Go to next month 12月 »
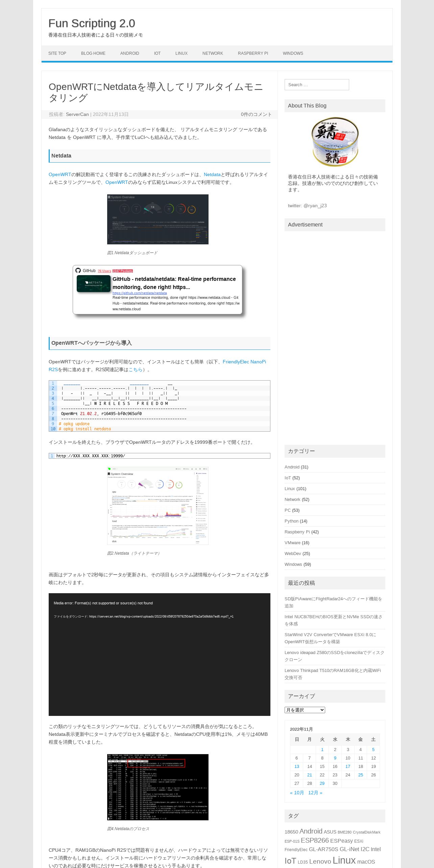The image size is (434, 868). coord(315,793)
